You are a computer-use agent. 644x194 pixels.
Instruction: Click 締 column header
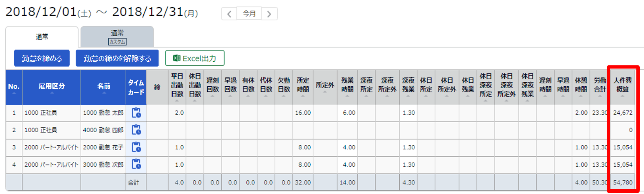tap(157, 87)
